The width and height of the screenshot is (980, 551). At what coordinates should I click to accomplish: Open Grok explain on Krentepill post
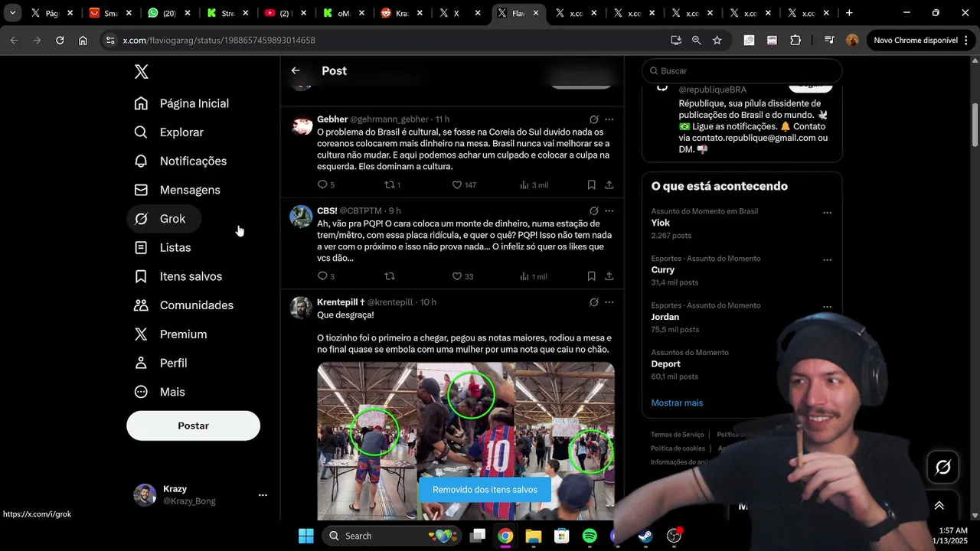click(x=593, y=302)
